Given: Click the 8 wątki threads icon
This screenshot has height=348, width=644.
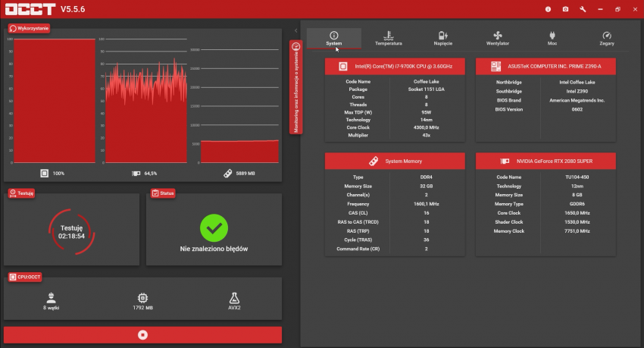Looking at the screenshot, I should pyautogui.click(x=51, y=298).
